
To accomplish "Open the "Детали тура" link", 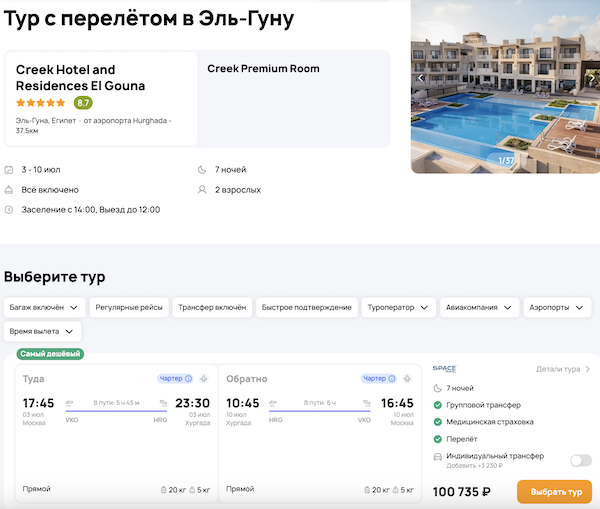I will click(x=563, y=369).
